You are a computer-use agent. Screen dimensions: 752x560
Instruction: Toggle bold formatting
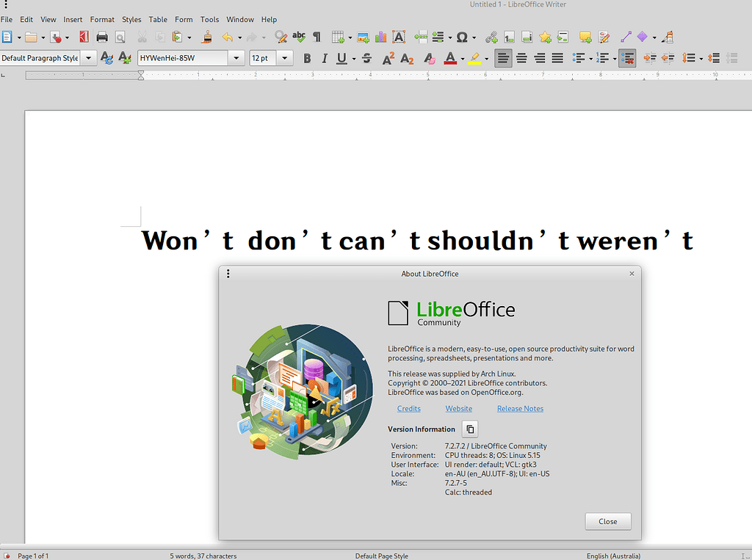(x=307, y=58)
